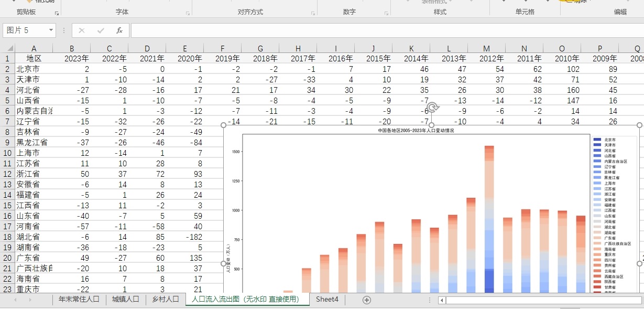This screenshot has height=309, width=644.
Task: Open the 字体 group dialog launcher
Action: tap(188, 13)
